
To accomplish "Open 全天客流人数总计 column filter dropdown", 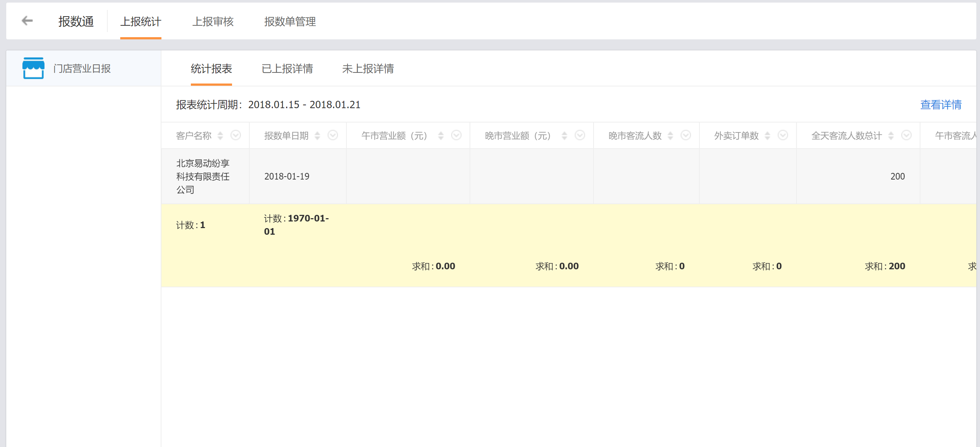I will (x=906, y=135).
